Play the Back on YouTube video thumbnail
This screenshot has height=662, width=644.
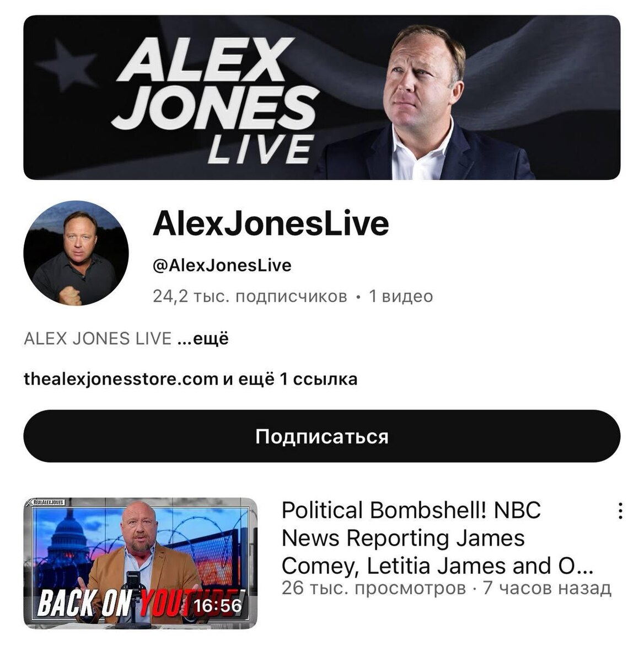(140, 563)
